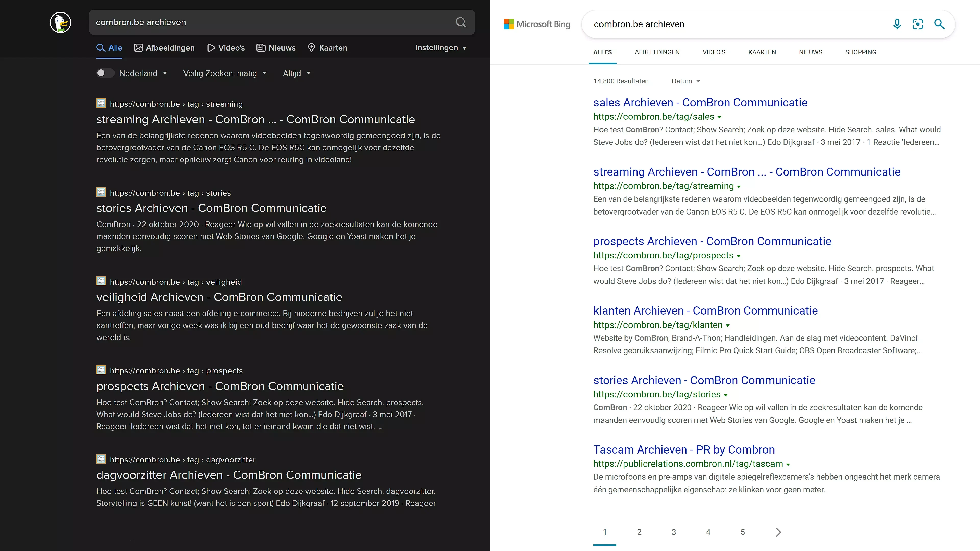Screen dimensions: 980x551
Task: Go to page 3 of Bing results
Action: coord(673,532)
